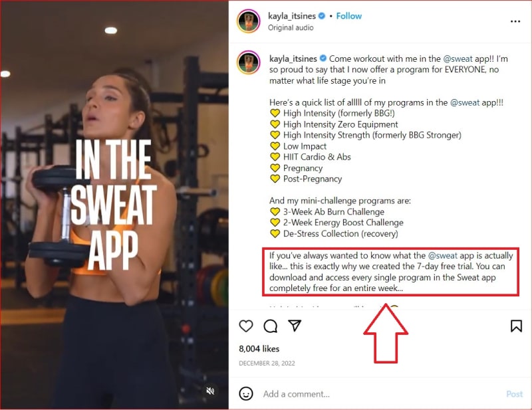Save post with bookmark icon
Screen dimensions: 532x410
(x=516, y=326)
